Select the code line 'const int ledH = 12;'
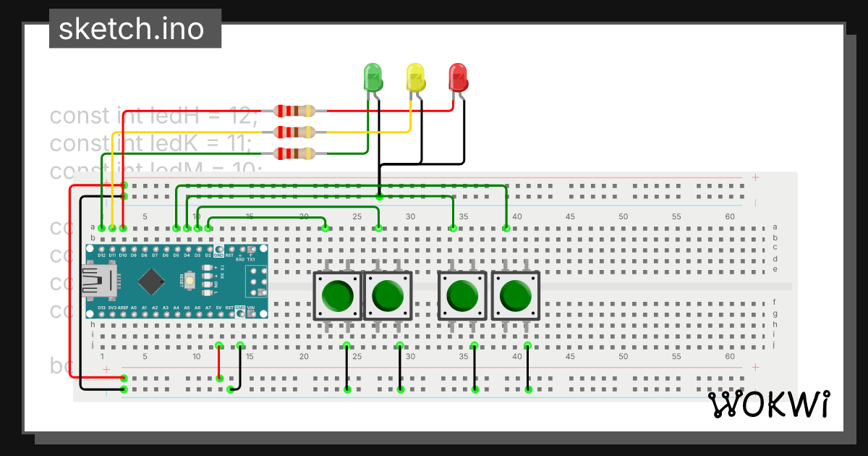This screenshot has width=868, height=456. point(154,116)
